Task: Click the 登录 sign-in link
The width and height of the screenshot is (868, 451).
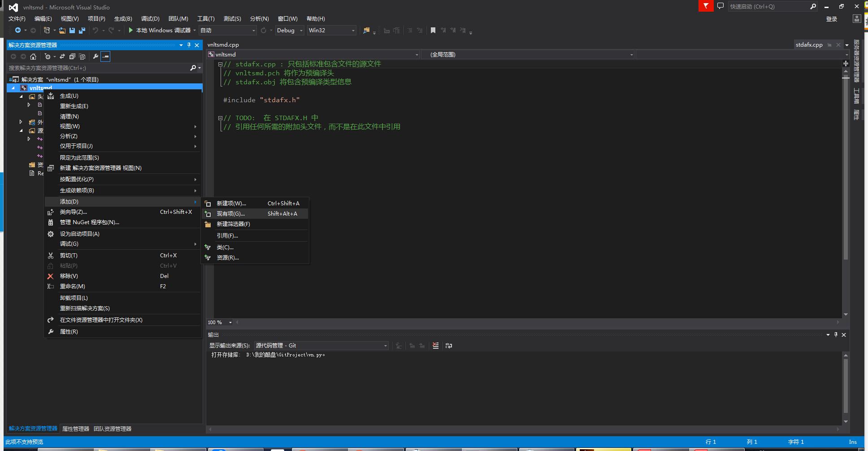Action: click(x=832, y=19)
